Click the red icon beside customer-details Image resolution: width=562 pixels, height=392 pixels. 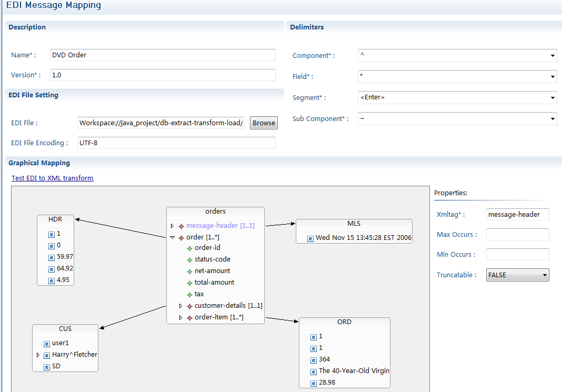(x=189, y=306)
